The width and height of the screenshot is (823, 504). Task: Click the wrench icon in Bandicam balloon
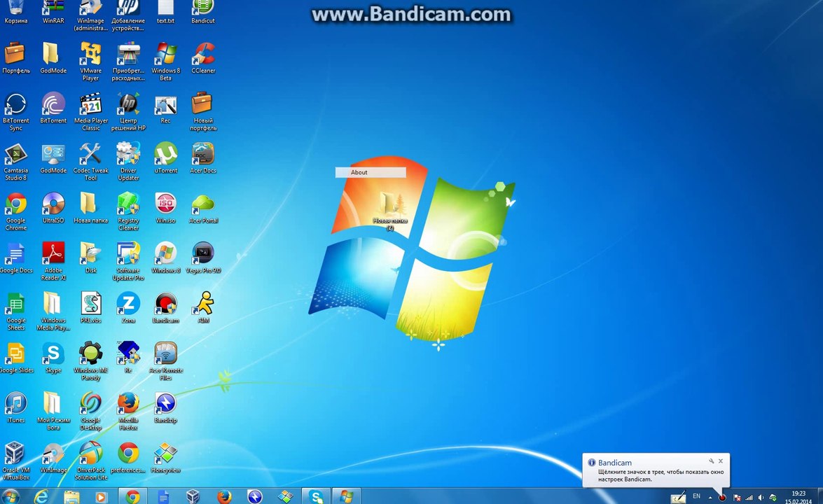pyautogui.click(x=711, y=461)
